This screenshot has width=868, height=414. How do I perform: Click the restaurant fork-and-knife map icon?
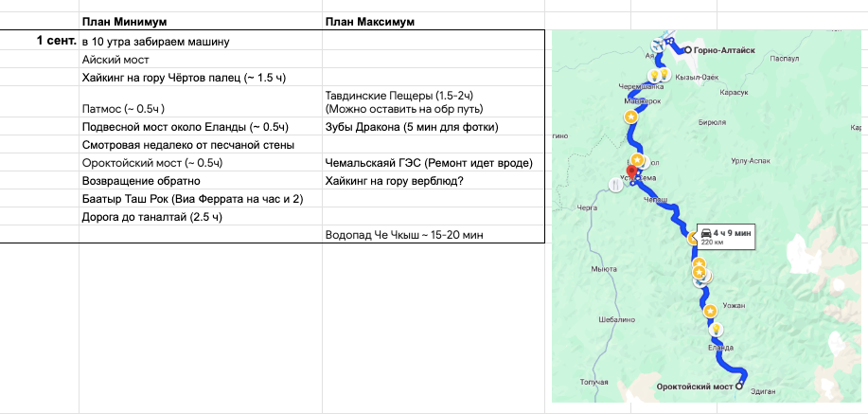(616, 186)
